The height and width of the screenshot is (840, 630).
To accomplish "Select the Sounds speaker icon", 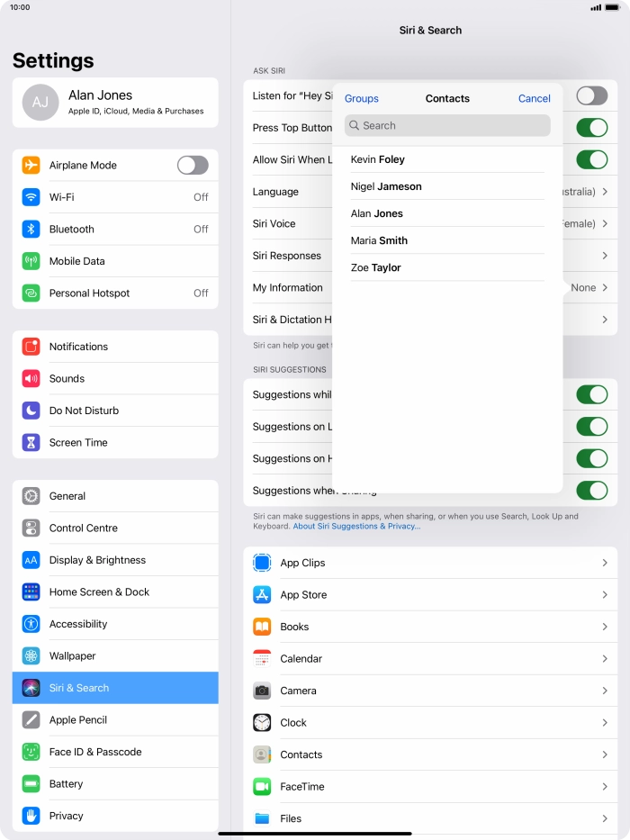I will [x=31, y=379].
